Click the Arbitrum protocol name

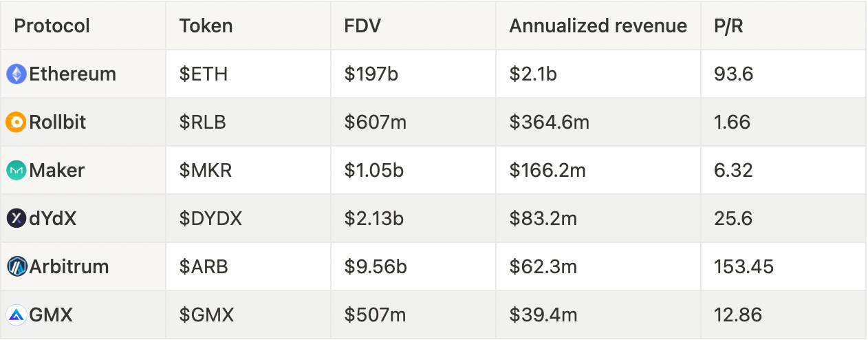[x=69, y=266]
